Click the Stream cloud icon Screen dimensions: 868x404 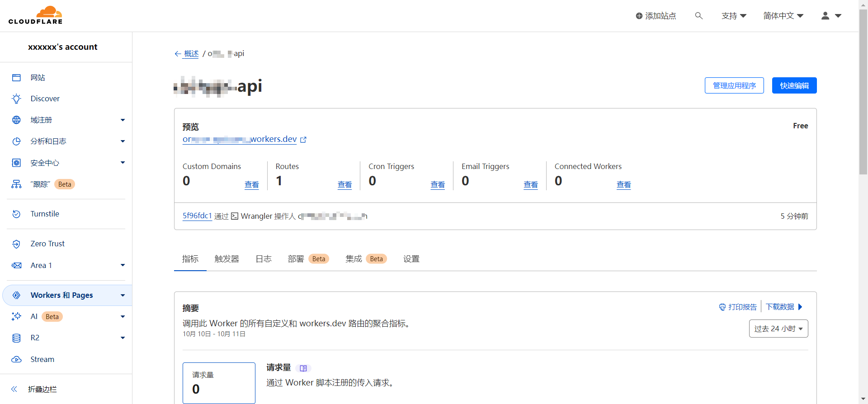[16, 359]
